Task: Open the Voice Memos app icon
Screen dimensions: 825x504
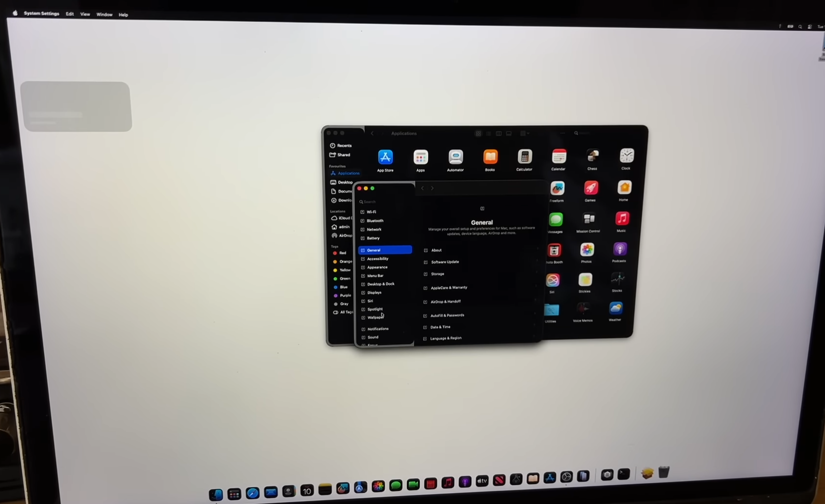Action: [x=583, y=309]
